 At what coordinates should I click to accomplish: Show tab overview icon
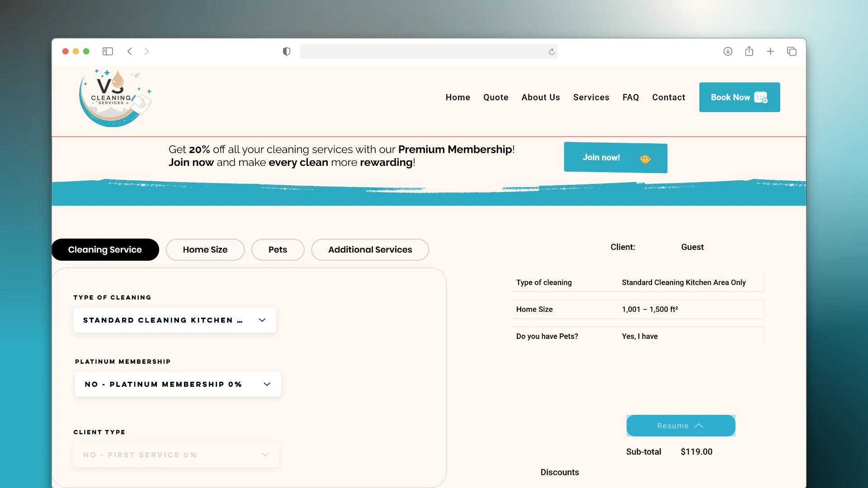[792, 52]
